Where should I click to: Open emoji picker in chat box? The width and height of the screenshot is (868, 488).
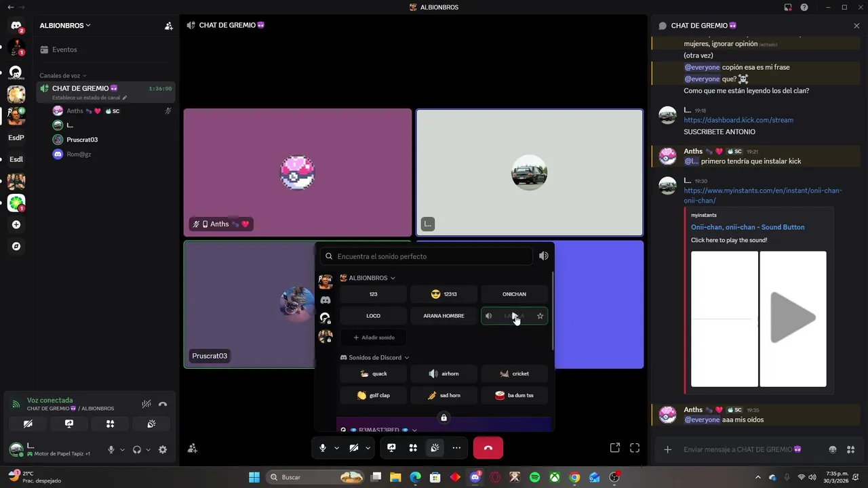pyautogui.click(x=833, y=449)
